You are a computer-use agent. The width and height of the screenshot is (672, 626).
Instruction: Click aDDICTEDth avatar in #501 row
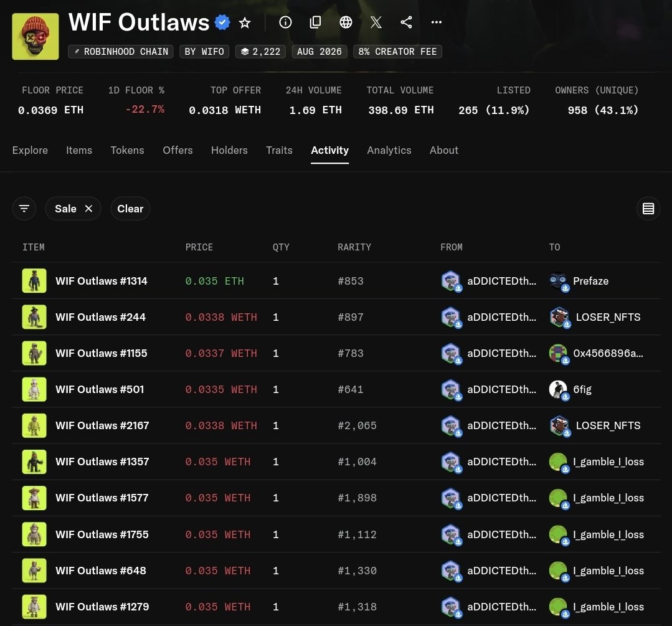(451, 390)
